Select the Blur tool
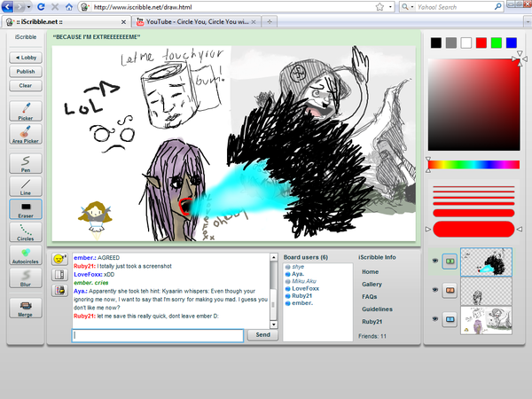Viewport: 532px width, 399px height. (x=26, y=278)
